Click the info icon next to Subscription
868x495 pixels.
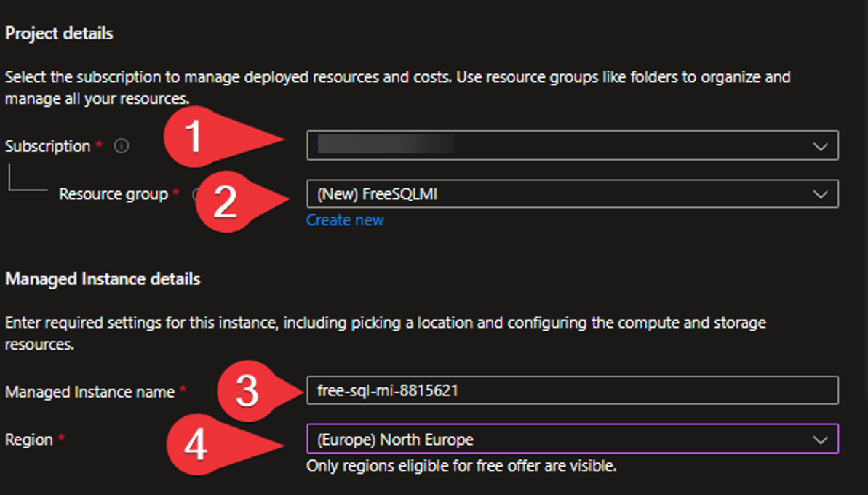point(121,145)
